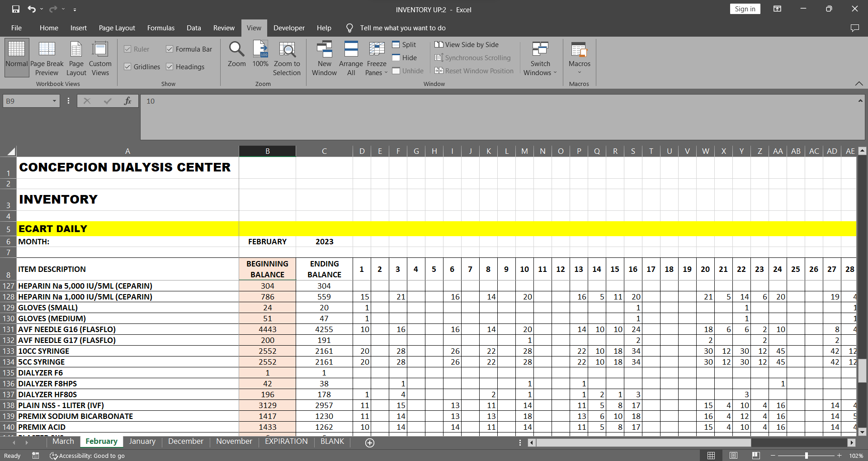Viewport: 868px width, 461px height.
Task: Zoom in with the plus button
Action: coord(840,456)
